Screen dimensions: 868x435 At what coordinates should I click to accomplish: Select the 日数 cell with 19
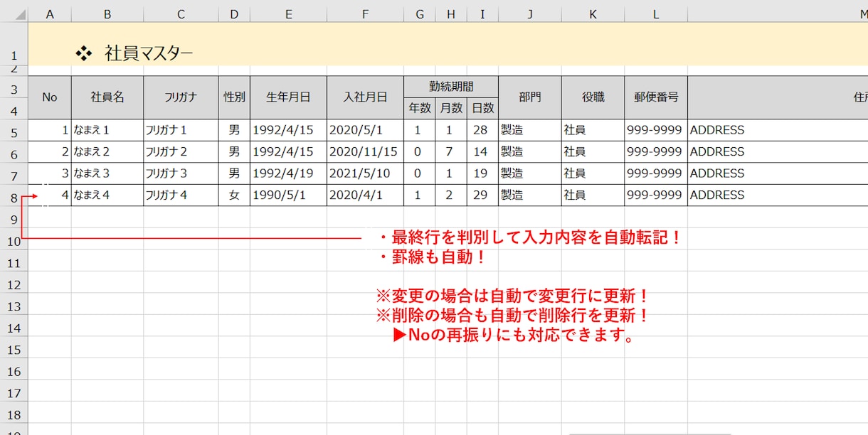tap(482, 173)
